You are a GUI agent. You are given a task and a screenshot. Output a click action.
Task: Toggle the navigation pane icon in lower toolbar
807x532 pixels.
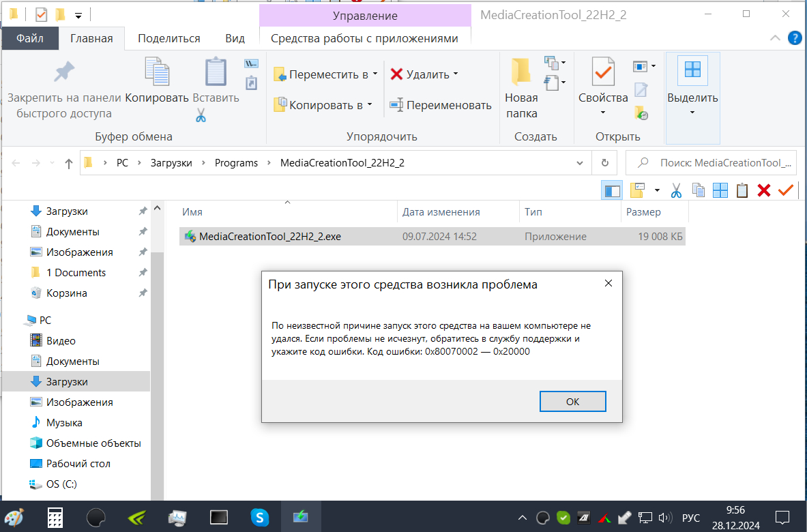click(x=612, y=191)
